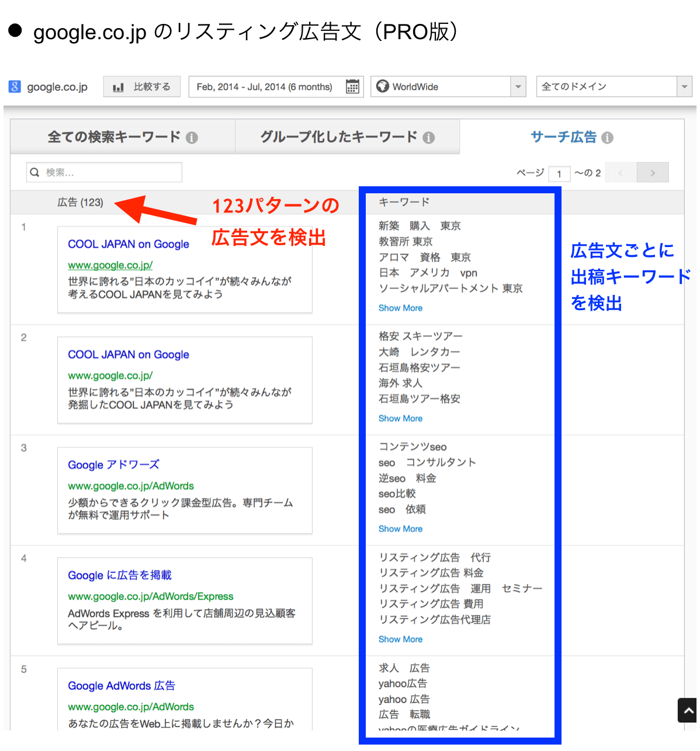Select keyword 石垣島ツアー格安
700x751 pixels.
coord(419,399)
